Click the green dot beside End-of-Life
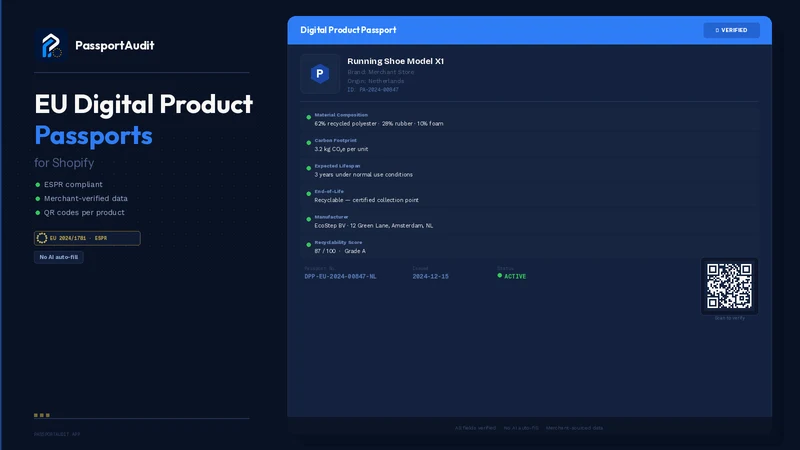This screenshot has width=800, height=450. [309, 194]
